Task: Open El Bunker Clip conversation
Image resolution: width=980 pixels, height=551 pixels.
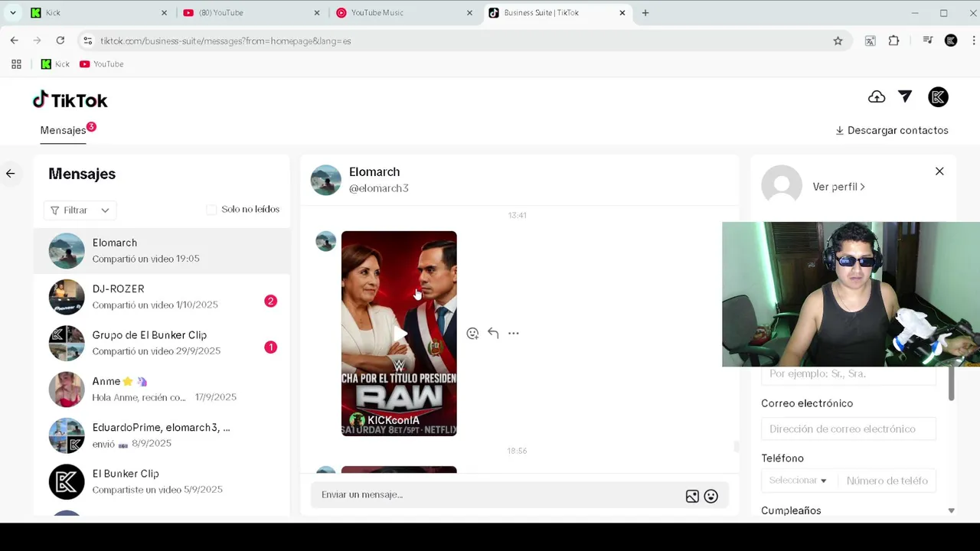Action: [162, 481]
